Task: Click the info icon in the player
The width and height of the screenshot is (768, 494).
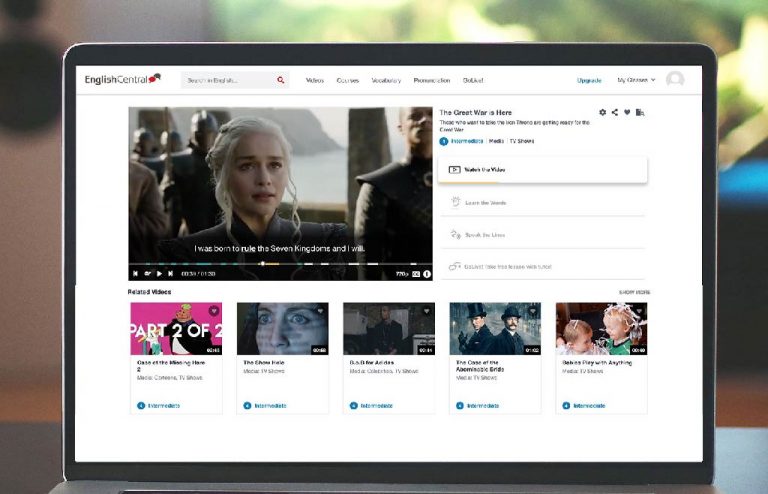Action: coord(427,274)
